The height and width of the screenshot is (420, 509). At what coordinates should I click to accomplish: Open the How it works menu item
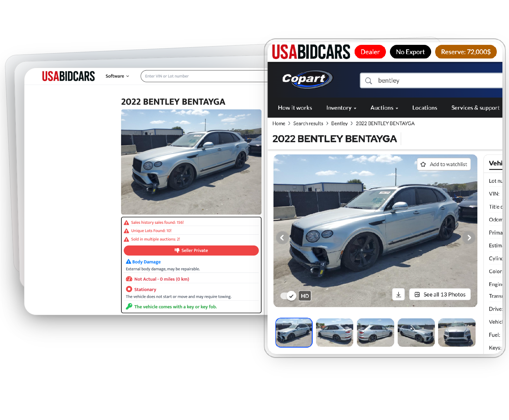(295, 108)
